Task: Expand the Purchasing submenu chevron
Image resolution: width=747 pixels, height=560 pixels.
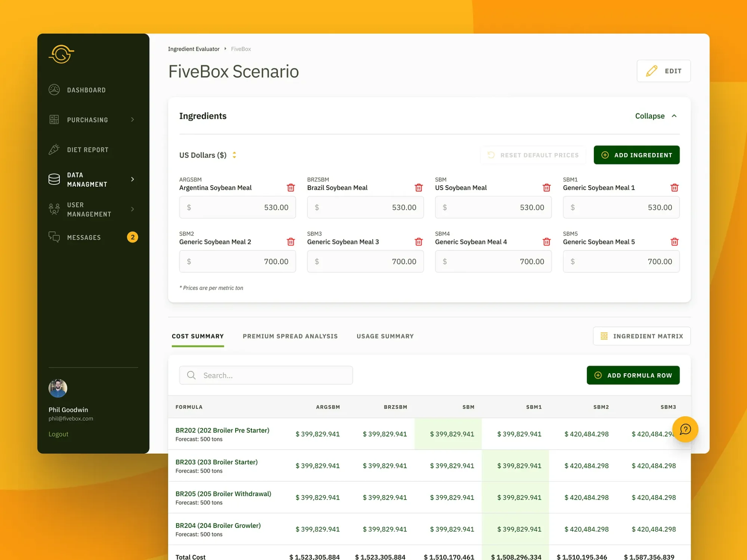Action: pyautogui.click(x=133, y=119)
